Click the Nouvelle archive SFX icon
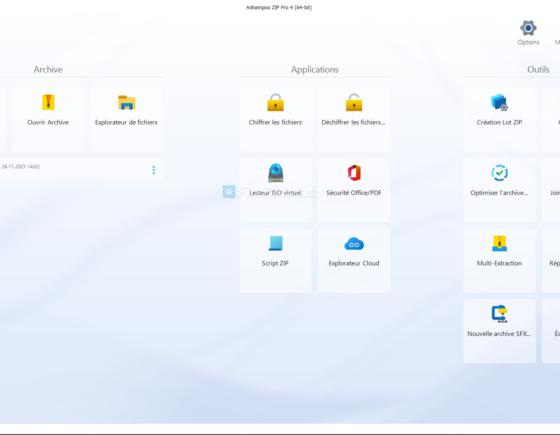Viewport: 560px width, 435px height. click(x=499, y=314)
